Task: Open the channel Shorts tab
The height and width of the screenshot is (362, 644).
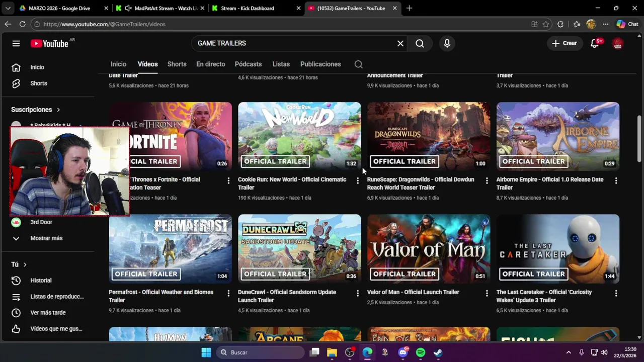Action: coord(177,64)
